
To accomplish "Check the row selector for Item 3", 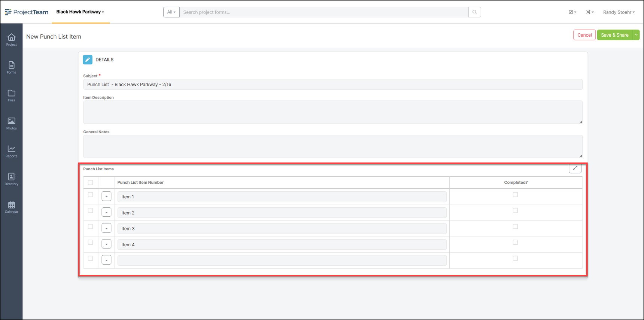I will coord(90,226).
